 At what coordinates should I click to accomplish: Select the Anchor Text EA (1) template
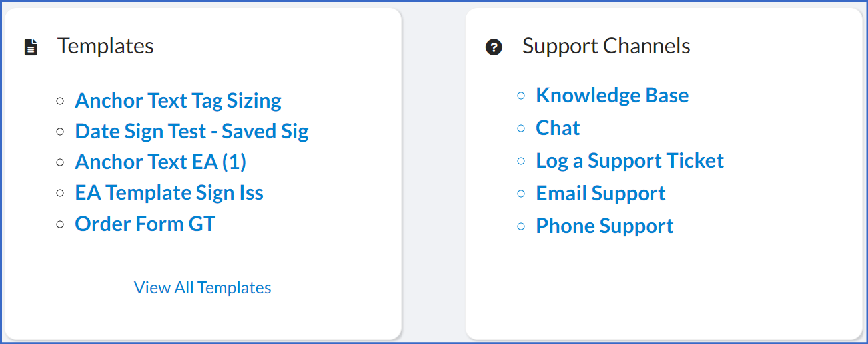(x=161, y=162)
